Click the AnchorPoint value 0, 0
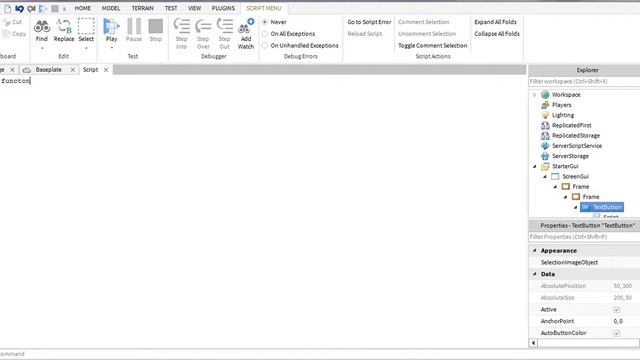The image size is (640, 360). coord(618,321)
